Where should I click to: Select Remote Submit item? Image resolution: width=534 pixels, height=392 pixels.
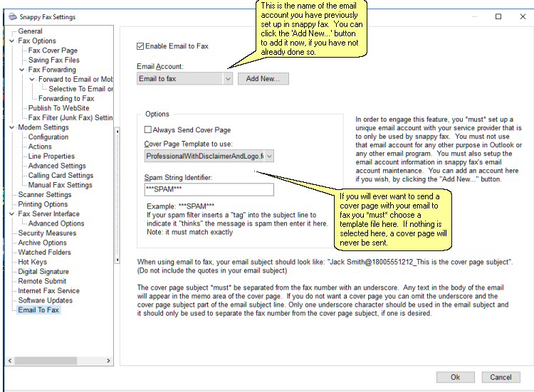coord(42,281)
